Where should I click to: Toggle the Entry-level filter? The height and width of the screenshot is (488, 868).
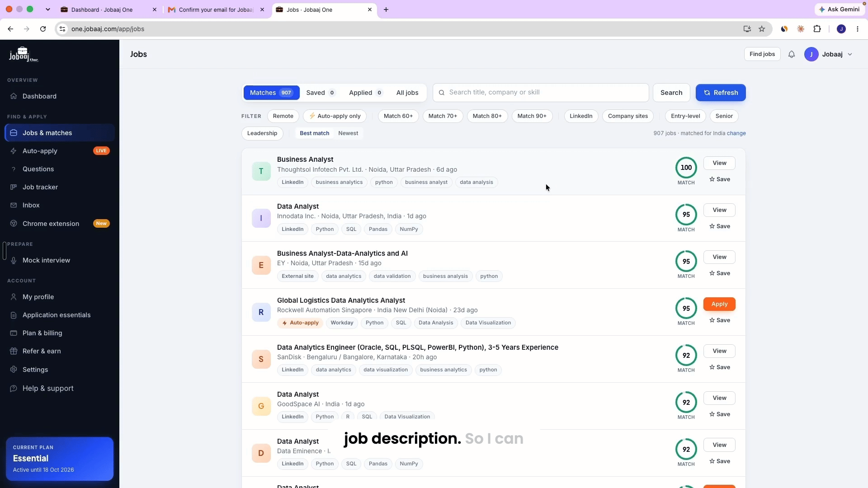pos(685,116)
